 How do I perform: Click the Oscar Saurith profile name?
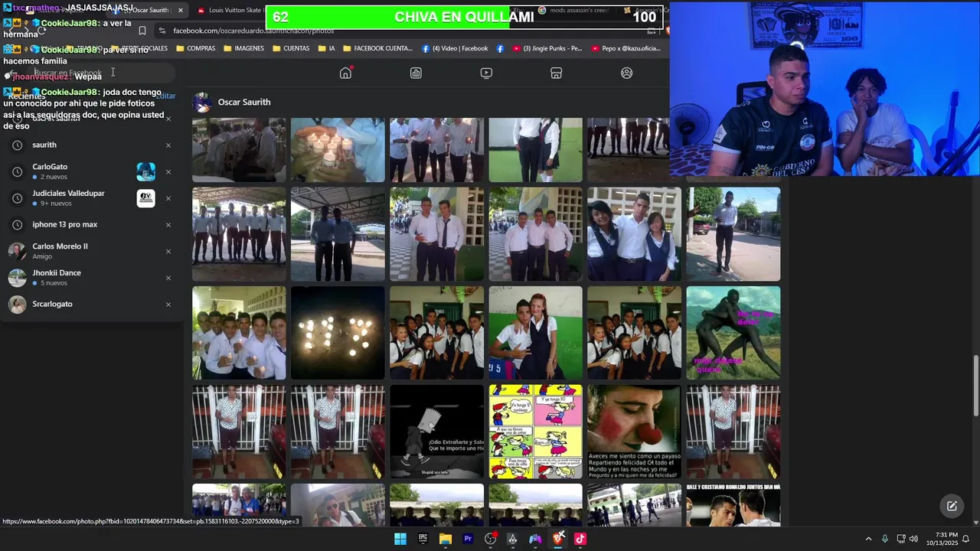coord(243,102)
